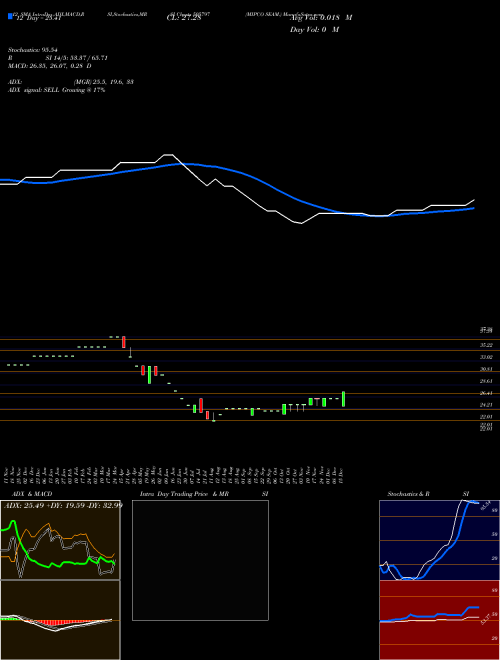Click the 'ADX & MACD' panel title
500x660 pixels.
click(30, 494)
